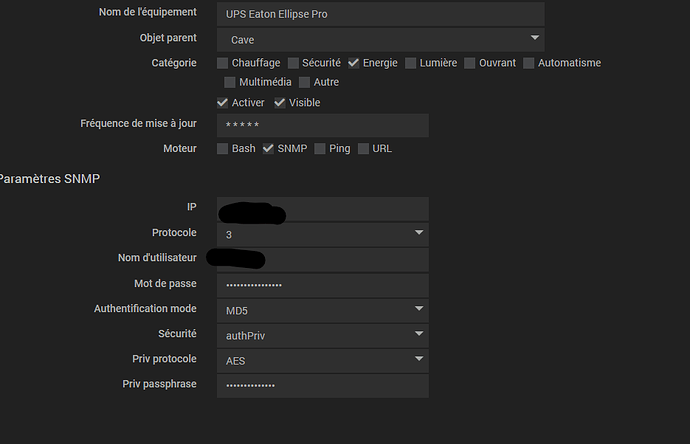The image size is (690, 444).
Task: Click the Nom de l'équipement field
Action: [x=381, y=14]
